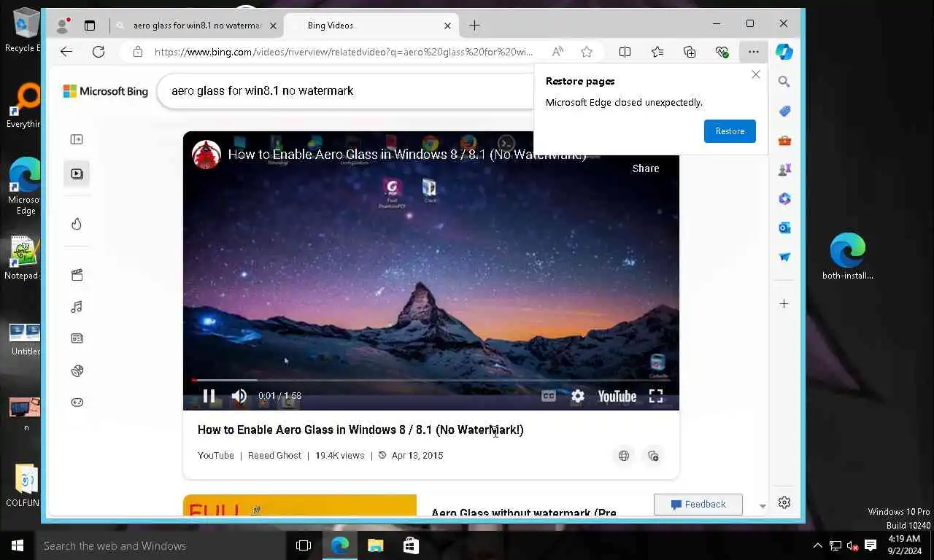This screenshot has width=934, height=560.
Task: Open both-install desktop shortcut
Action: point(848,257)
